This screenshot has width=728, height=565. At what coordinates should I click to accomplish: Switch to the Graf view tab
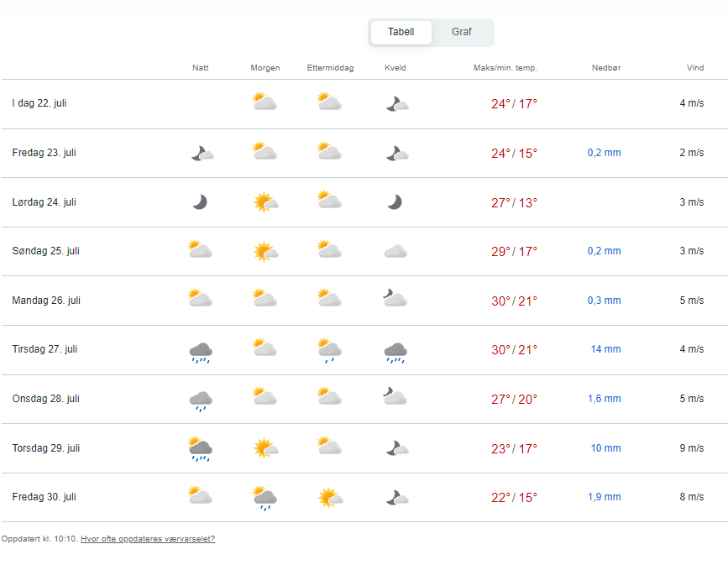[461, 32]
